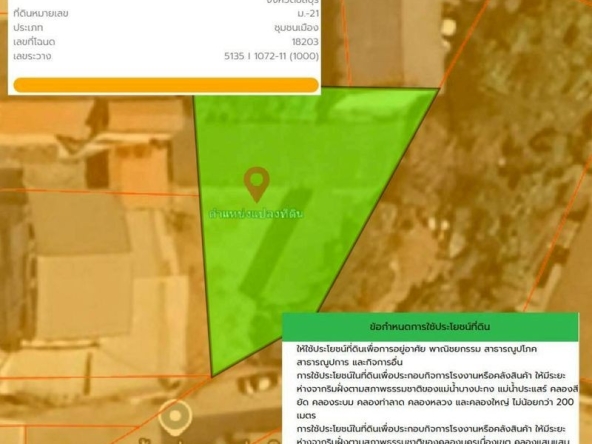Click the ม.-21 land number value
Screen dimensions: 592x444
(x=308, y=14)
